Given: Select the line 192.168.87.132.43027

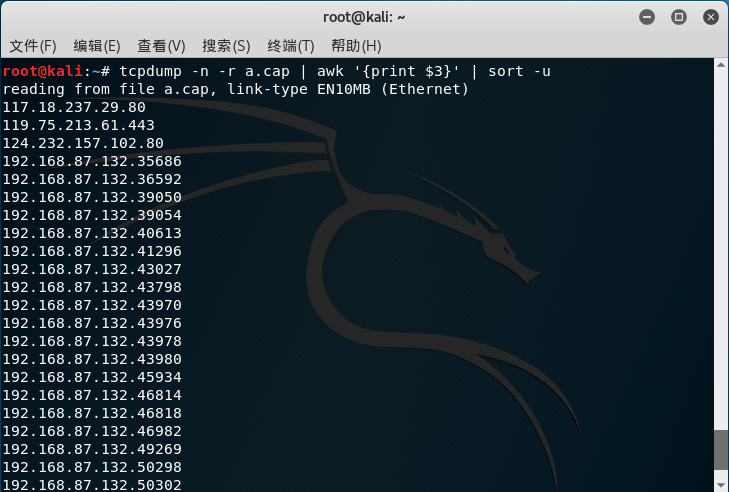Looking at the screenshot, I should coord(92,269).
